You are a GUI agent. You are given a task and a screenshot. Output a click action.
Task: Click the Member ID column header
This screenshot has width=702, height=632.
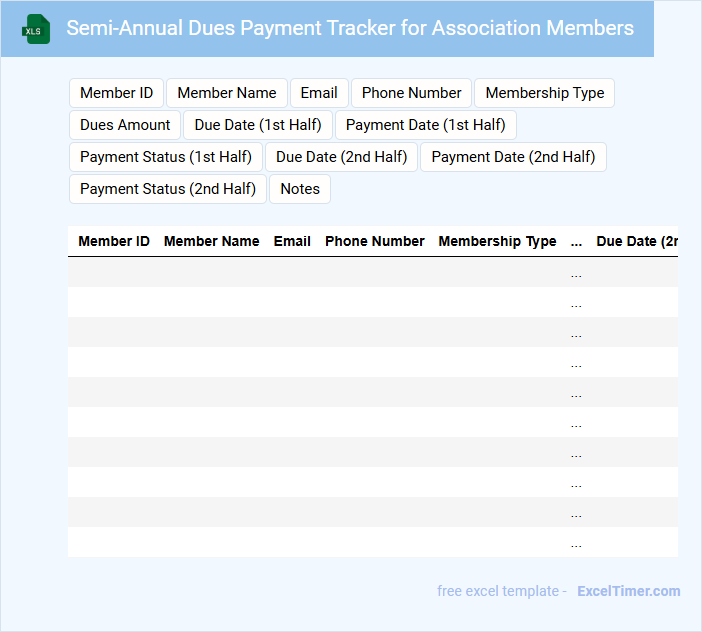click(x=114, y=241)
